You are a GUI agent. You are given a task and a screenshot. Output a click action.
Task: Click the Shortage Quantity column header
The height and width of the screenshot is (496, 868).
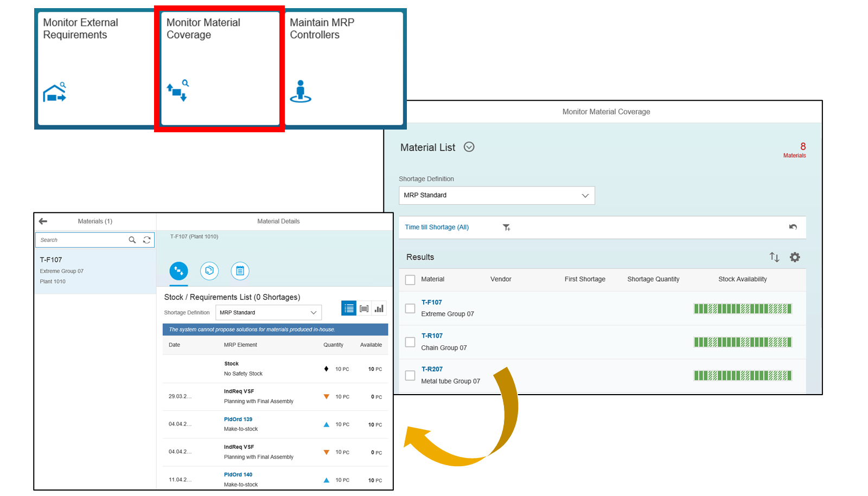653,279
